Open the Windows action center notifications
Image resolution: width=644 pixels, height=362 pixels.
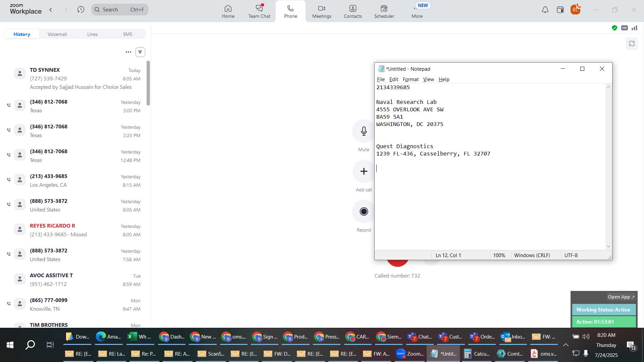[x=631, y=346]
